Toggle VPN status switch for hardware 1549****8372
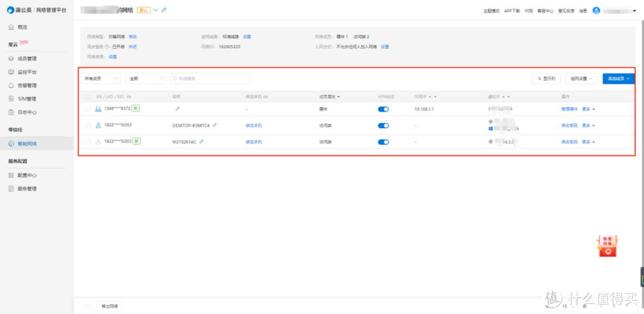 click(x=383, y=110)
